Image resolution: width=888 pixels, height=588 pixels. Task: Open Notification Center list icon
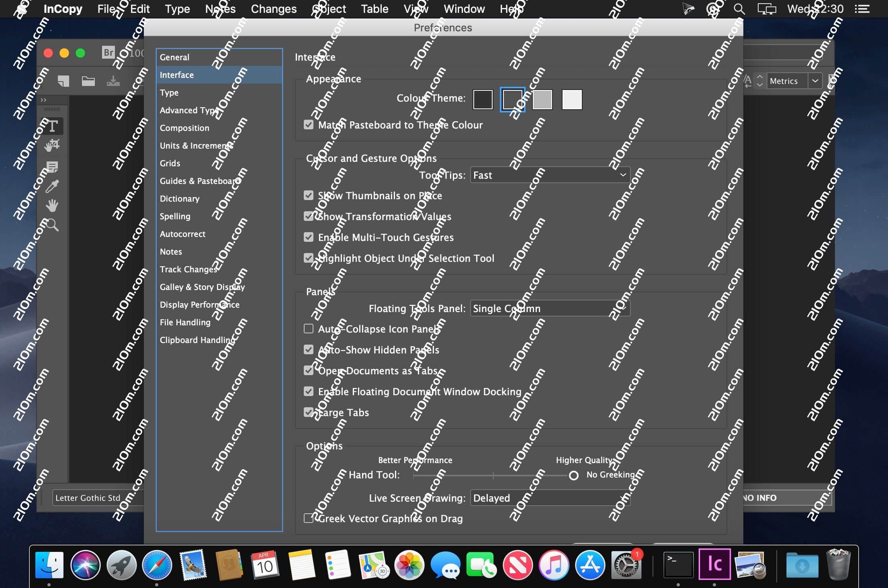[x=862, y=9]
